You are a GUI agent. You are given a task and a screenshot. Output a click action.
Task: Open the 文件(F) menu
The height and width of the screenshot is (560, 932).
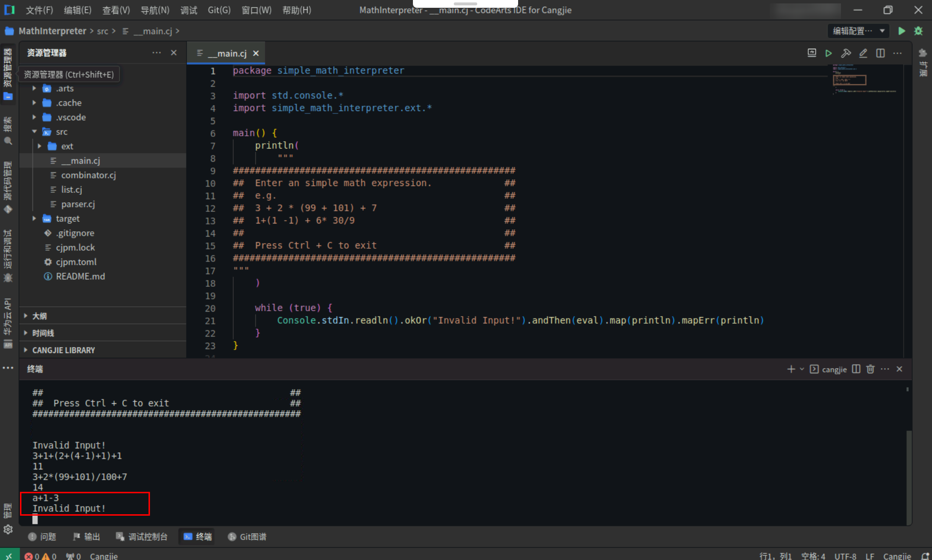point(39,10)
